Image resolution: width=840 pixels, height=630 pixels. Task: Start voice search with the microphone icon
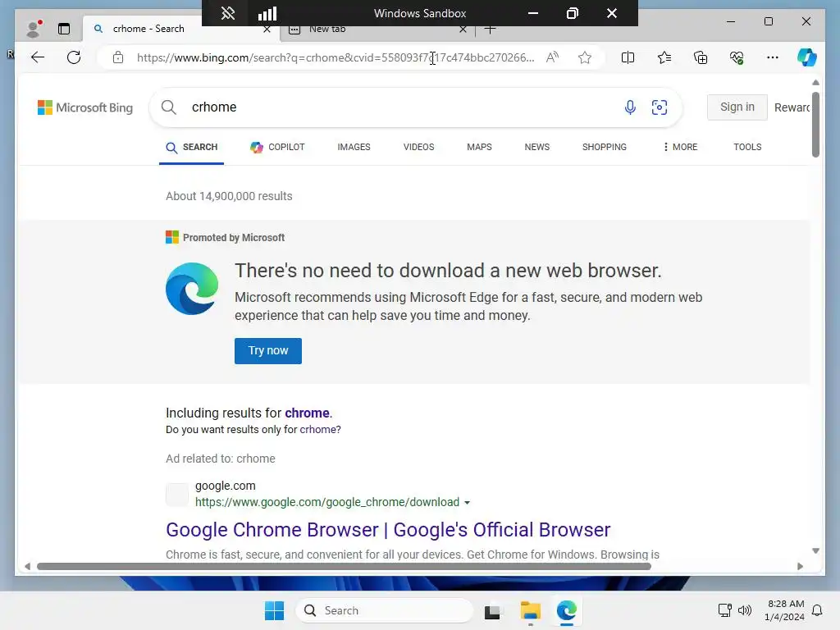630,107
